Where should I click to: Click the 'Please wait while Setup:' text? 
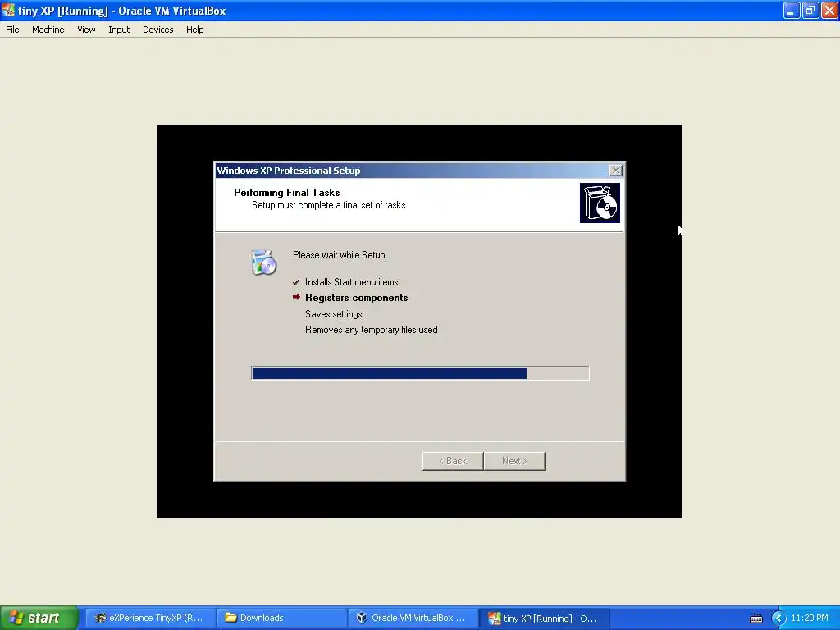pyautogui.click(x=340, y=255)
